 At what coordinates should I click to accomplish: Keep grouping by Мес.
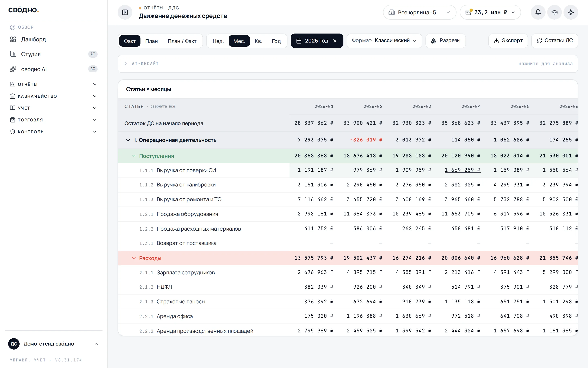point(239,41)
